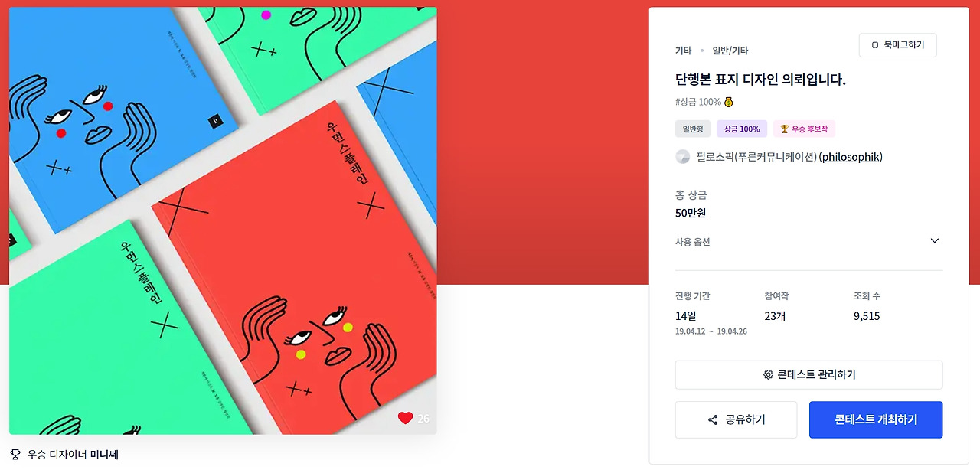
Task: Open the book cover design thumbnail
Action: 223,221
